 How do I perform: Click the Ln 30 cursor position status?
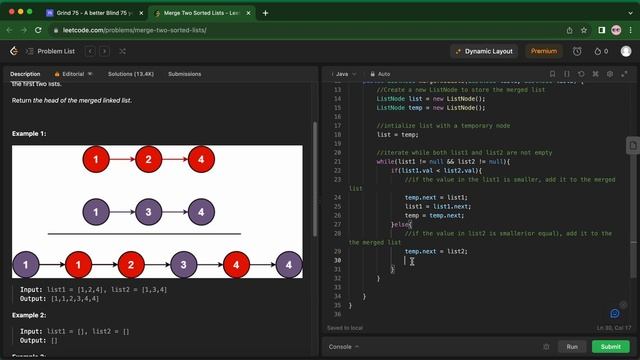tap(613, 328)
